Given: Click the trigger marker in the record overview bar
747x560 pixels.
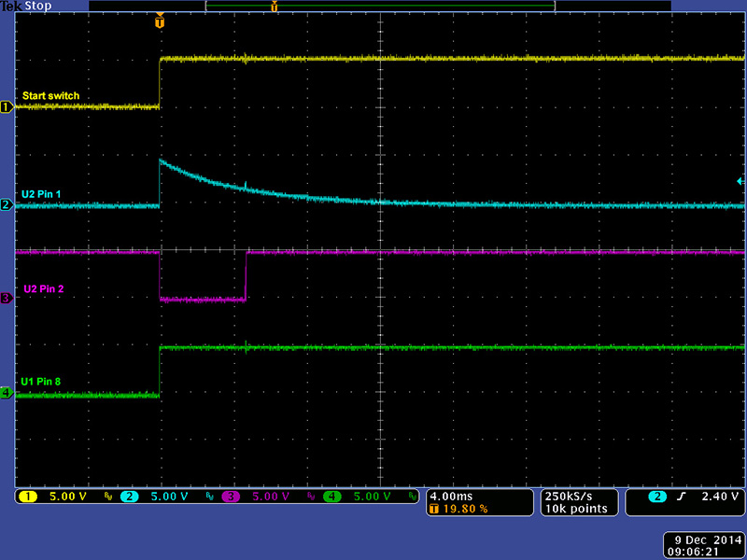Looking at the screenshot, I should coord(274,7).
